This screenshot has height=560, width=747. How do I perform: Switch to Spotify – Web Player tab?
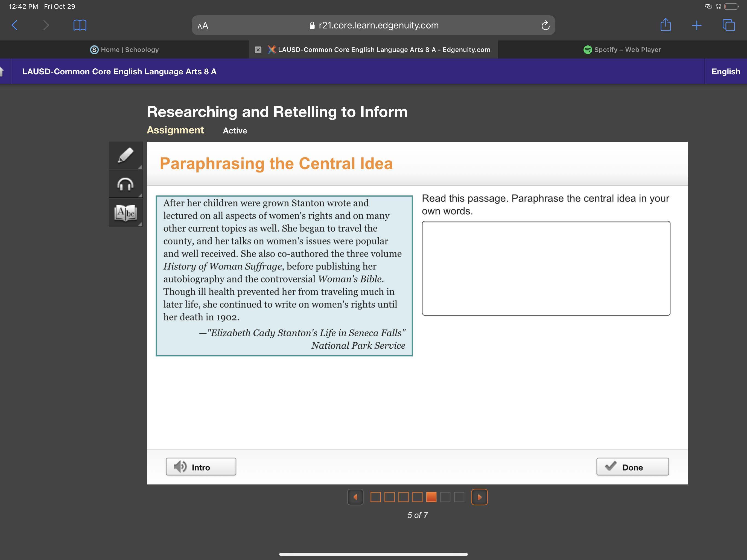coord(622,50)
